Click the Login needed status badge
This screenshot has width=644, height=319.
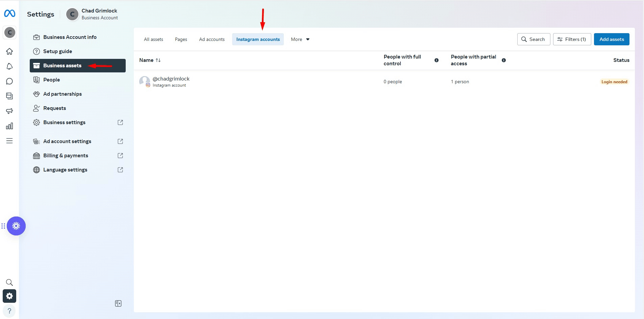[x=614, y=82]
